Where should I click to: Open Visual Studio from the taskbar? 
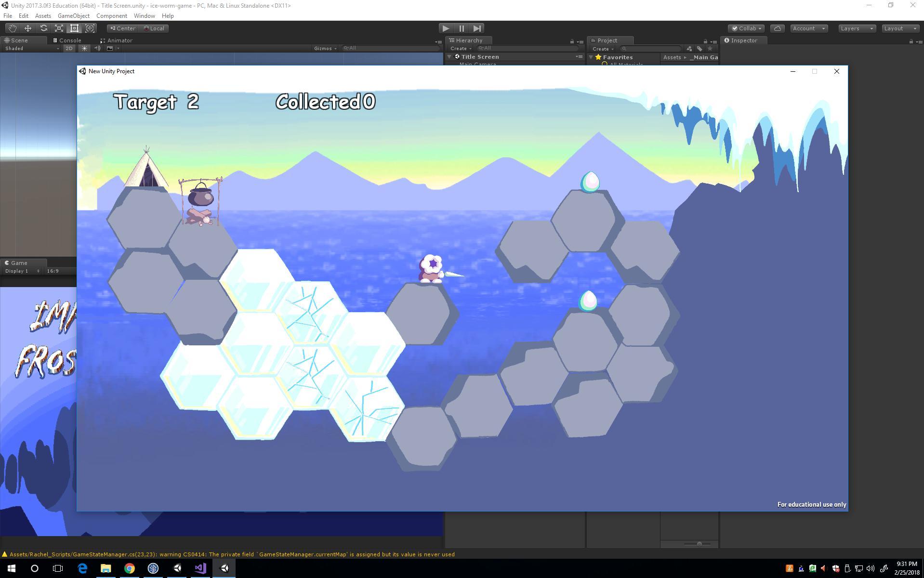200,568
